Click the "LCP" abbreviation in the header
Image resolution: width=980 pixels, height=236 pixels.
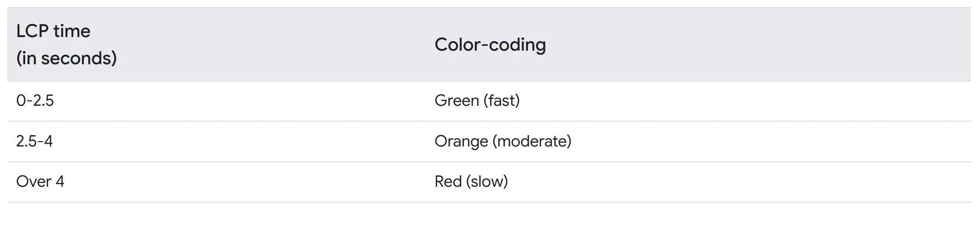pos(32,31)
